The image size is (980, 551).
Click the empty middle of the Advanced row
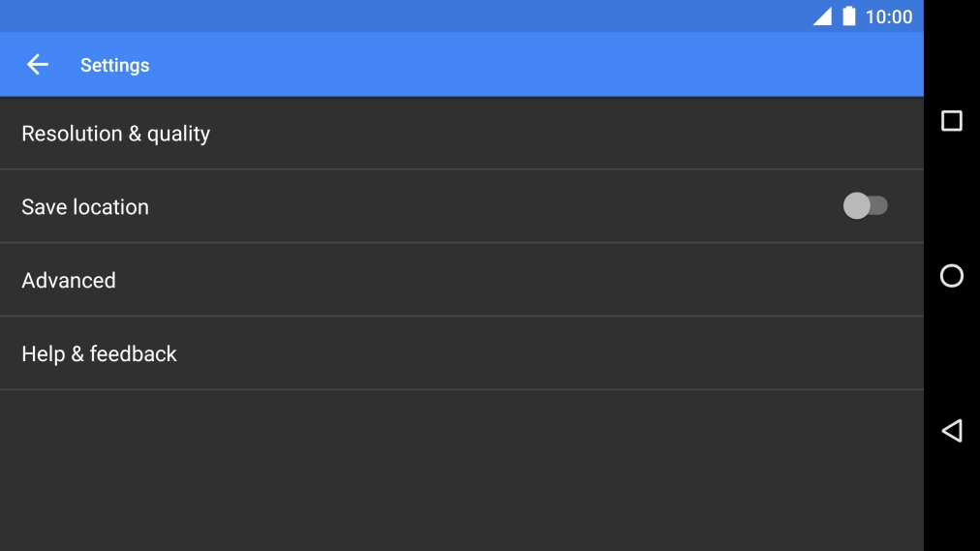point(461,280)
